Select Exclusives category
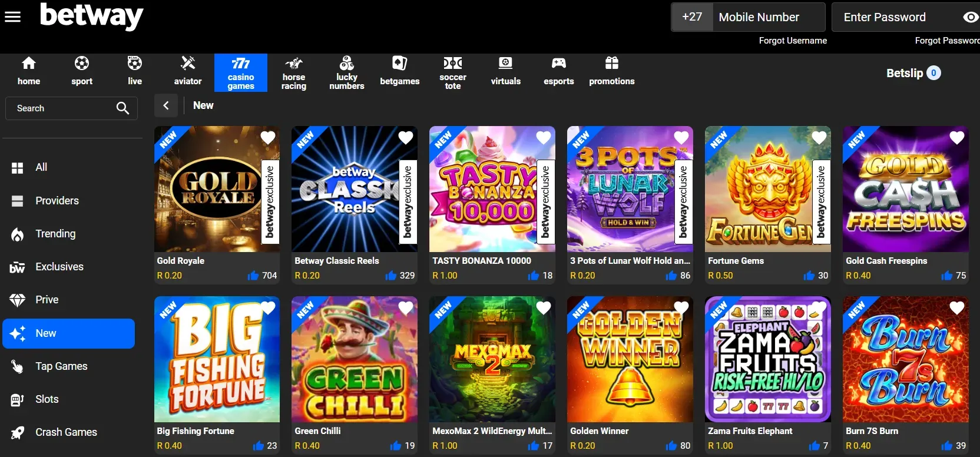The height and width of the screenshot is (457, 980). [x=69, y=267]
